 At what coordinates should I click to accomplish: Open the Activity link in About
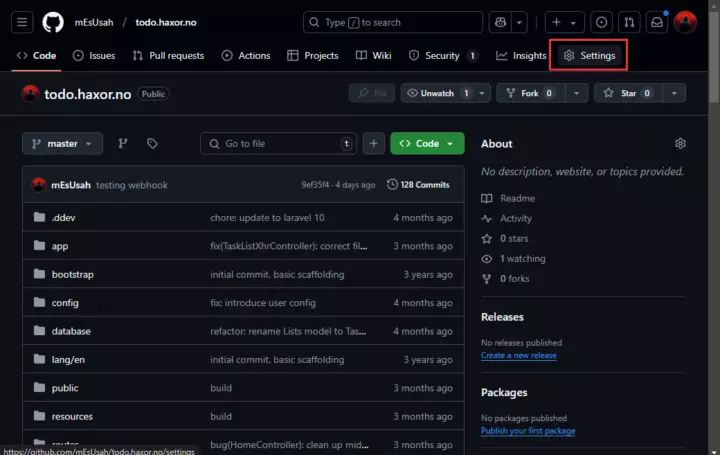(x=506, y=219)
